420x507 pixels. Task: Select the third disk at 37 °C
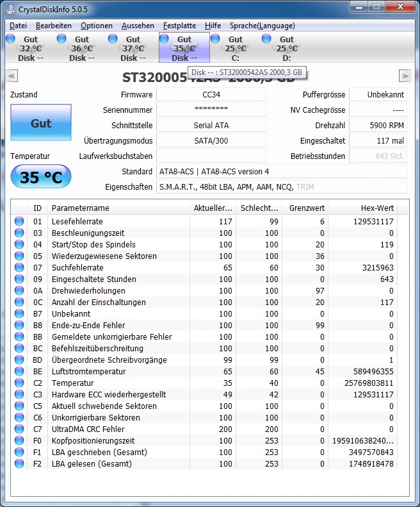click(x=133, y=49)
